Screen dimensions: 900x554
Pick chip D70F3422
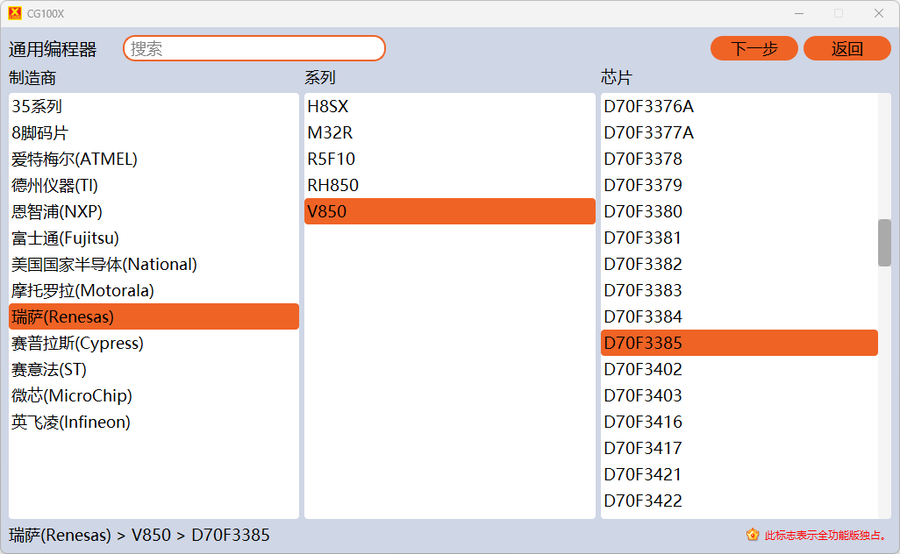[643, 501]
